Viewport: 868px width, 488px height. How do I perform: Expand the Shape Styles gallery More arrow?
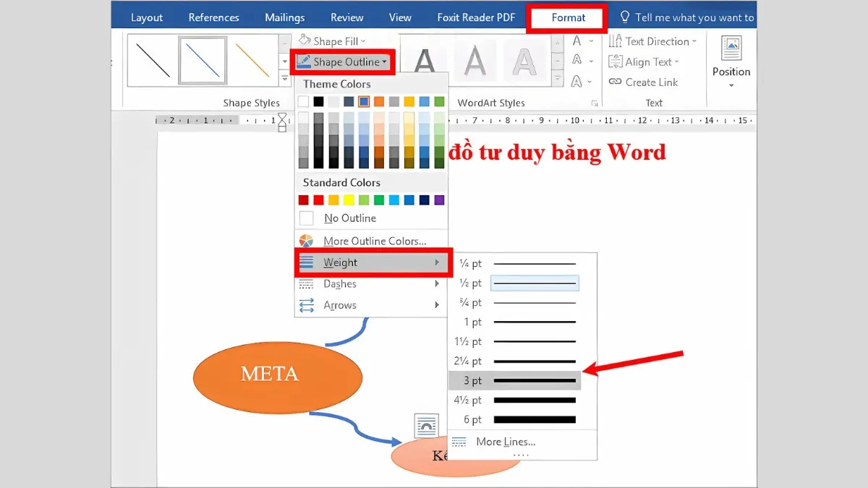tap(284, 78)
